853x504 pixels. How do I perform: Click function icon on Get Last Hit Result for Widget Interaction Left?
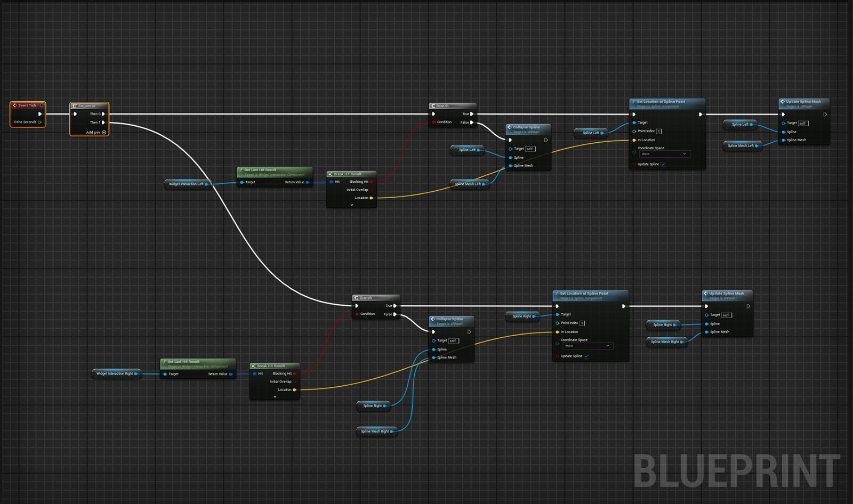(241, 170)
